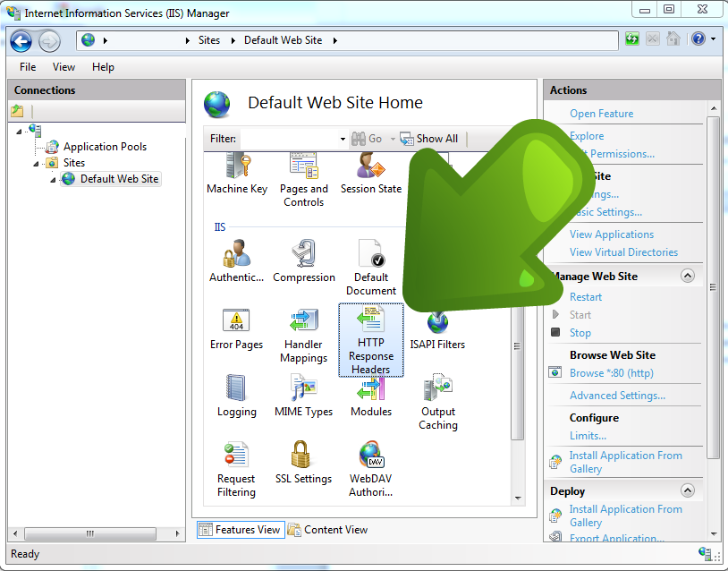Open the Help question mark icon
Screen dimensions: 728x571
[698, 38]
